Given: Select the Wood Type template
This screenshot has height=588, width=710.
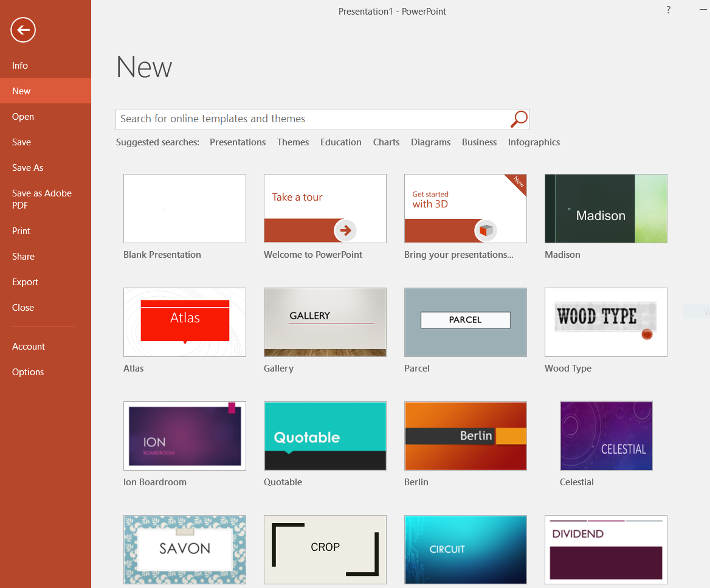Looking at the screenshot, I should click(x=605, y=322).
